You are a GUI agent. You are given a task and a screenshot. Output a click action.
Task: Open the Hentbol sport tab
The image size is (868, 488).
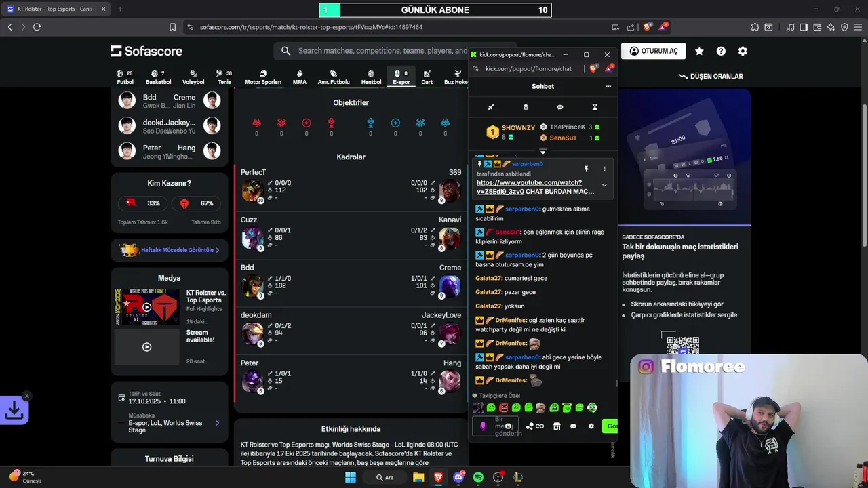[x=371, y=77]
